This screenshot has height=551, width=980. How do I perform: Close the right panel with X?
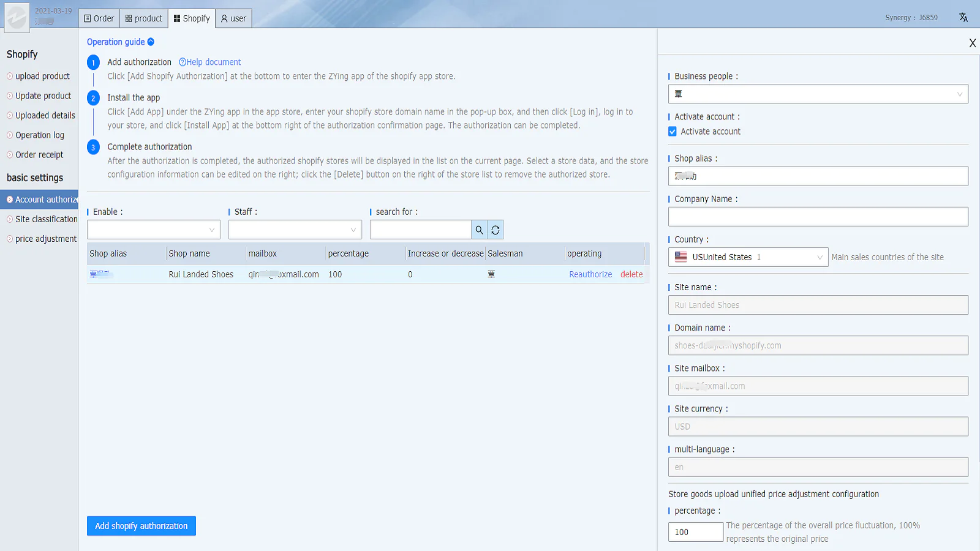tap(972, 43)
